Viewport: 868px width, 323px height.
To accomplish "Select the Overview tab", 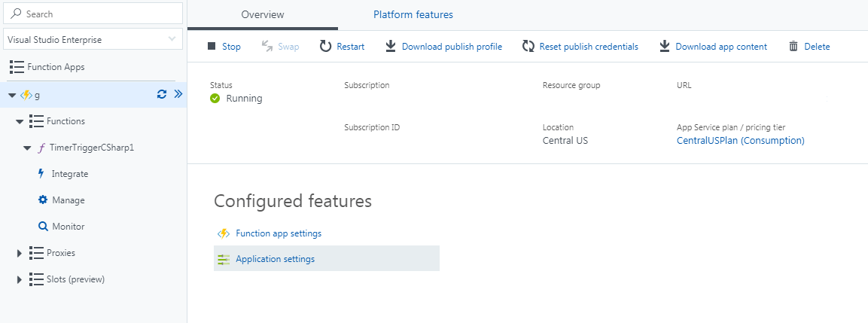I will pos(263,14).
